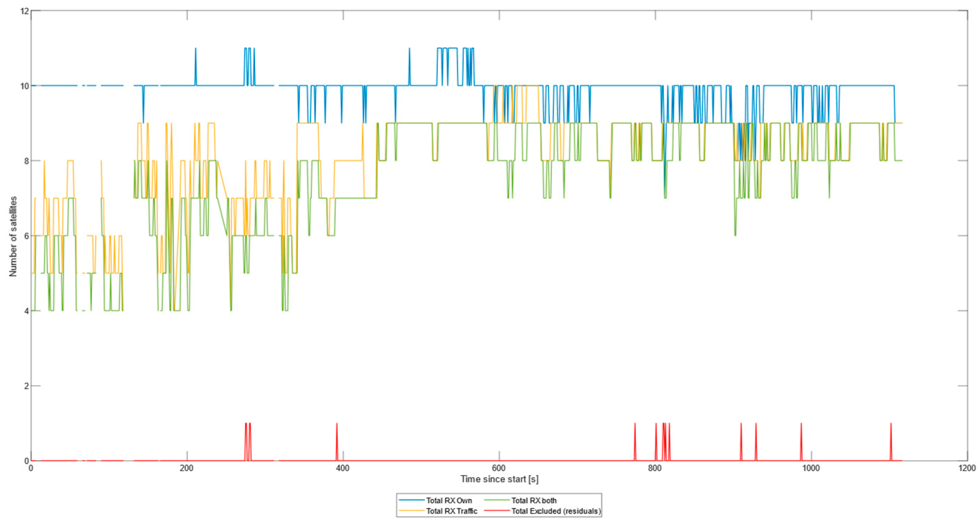Click the green line sample in legend
Screen dimensions: 980x528
497,500
